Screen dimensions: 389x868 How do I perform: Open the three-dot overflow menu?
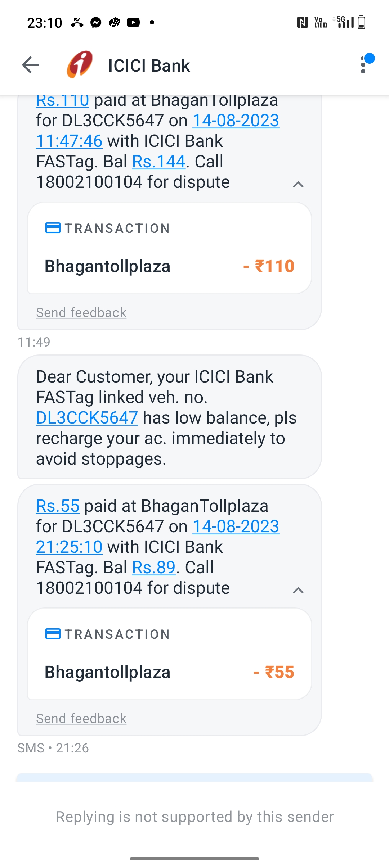[363, 65]
